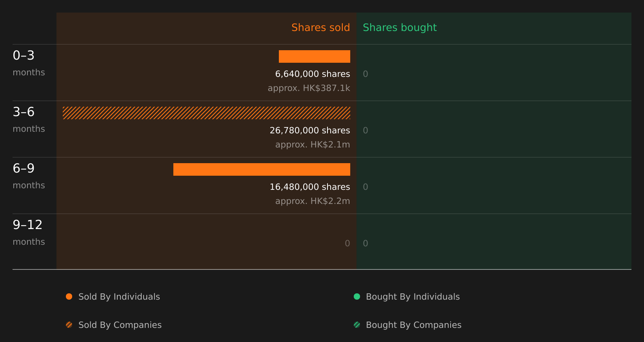
Task: Click the 0 bought value in 6–9 months row
Action: coord(366,187)
